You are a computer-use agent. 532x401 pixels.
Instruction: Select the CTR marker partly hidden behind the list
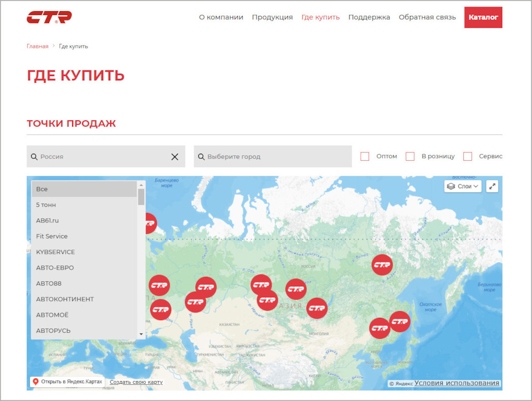[x=151, y=223]
